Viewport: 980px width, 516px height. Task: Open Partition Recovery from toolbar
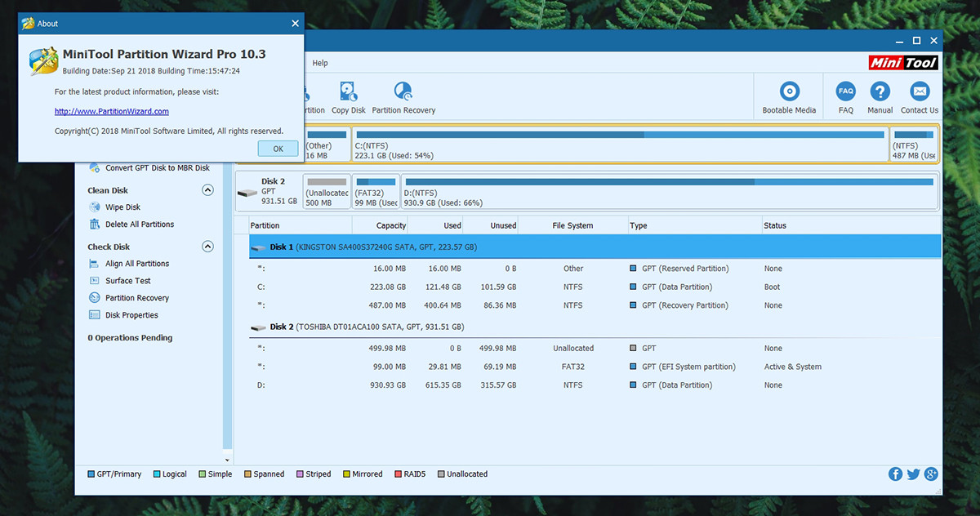click(x=403, y=98)
